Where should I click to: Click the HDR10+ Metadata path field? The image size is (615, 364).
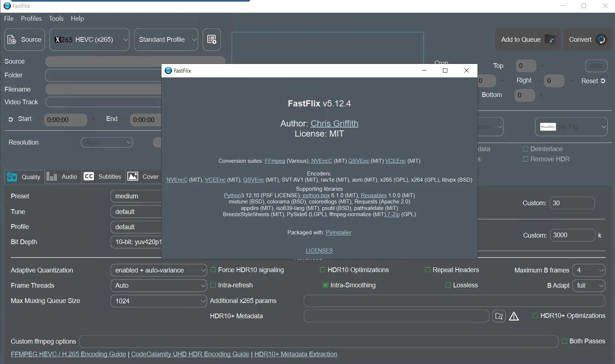[x=396, y=316]
